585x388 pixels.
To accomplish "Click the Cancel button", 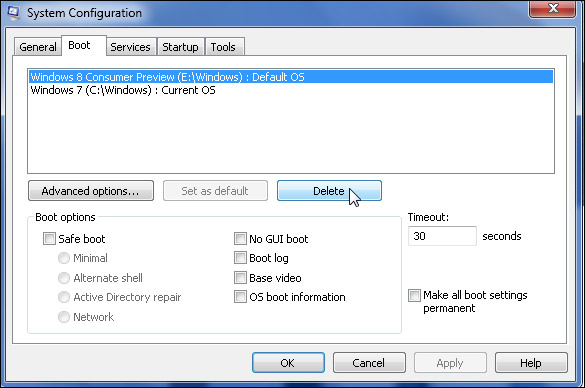I will 369,363.
